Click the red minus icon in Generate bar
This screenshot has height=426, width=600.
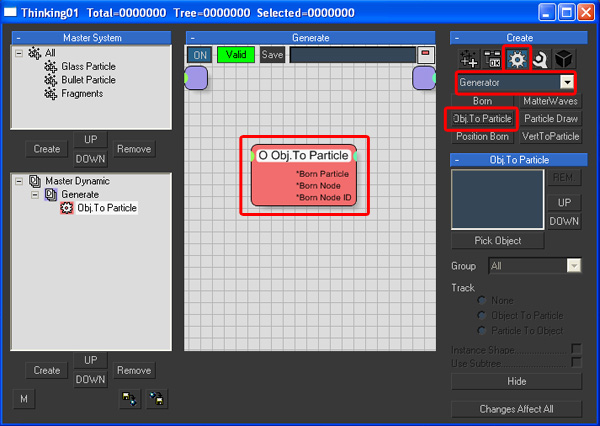click(x=425, y=55)
